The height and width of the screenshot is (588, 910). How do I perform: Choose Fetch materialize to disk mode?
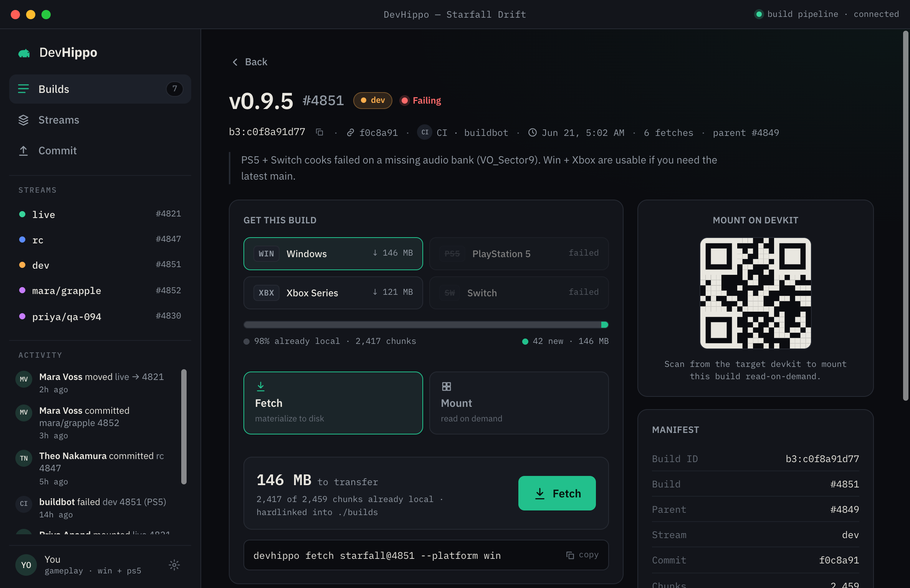tap(333, 403)
